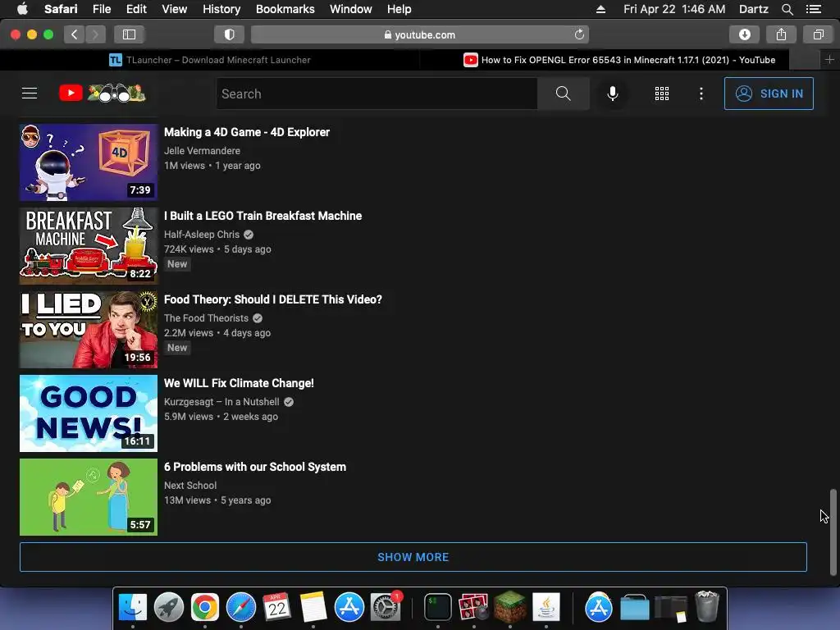Open YouTube settings three-dot menu

[701, 94]
